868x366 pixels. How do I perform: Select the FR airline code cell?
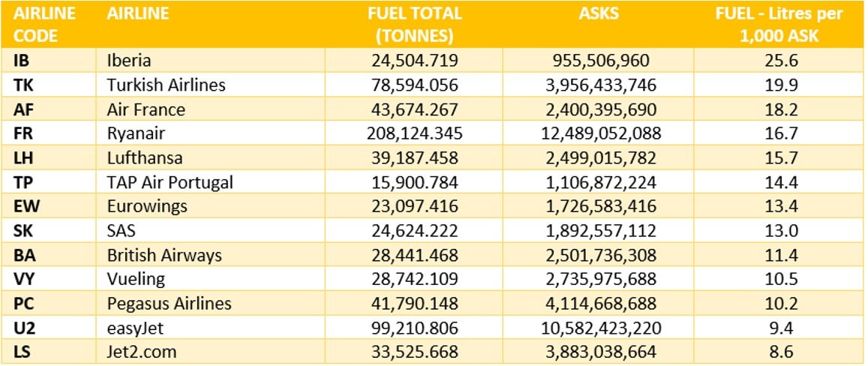[x=23, y=134]
